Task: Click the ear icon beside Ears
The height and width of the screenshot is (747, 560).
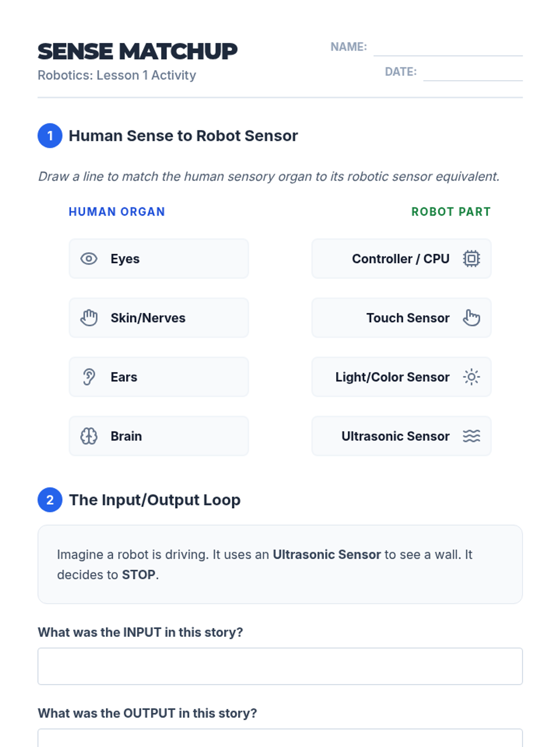Action: tap(89, 377)
